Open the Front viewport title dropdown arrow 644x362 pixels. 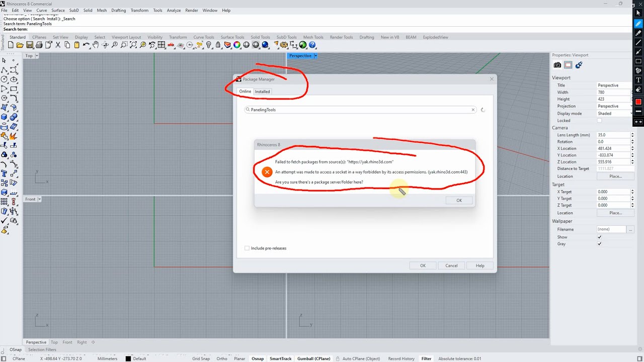point(39,199)
